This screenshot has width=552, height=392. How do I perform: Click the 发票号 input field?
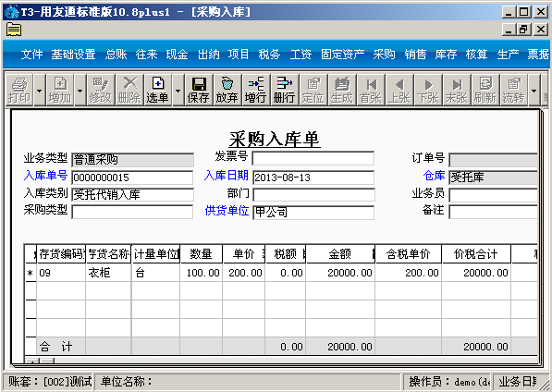tap(313, 159)
